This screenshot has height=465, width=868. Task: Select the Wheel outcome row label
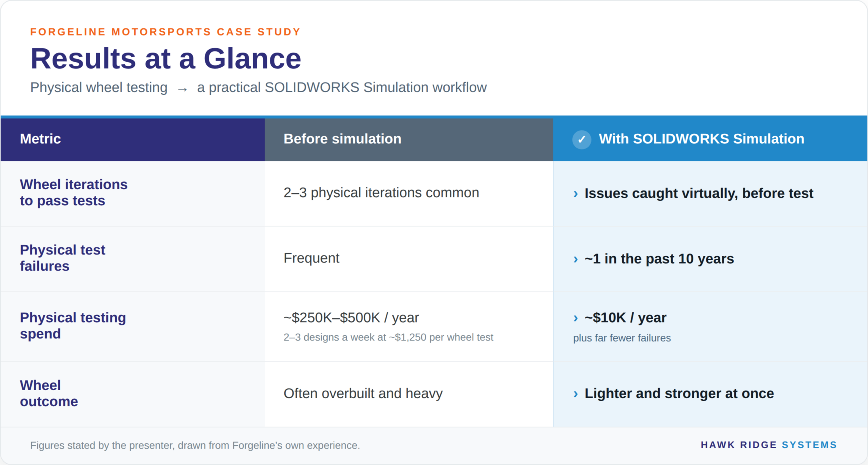[49, 393]
